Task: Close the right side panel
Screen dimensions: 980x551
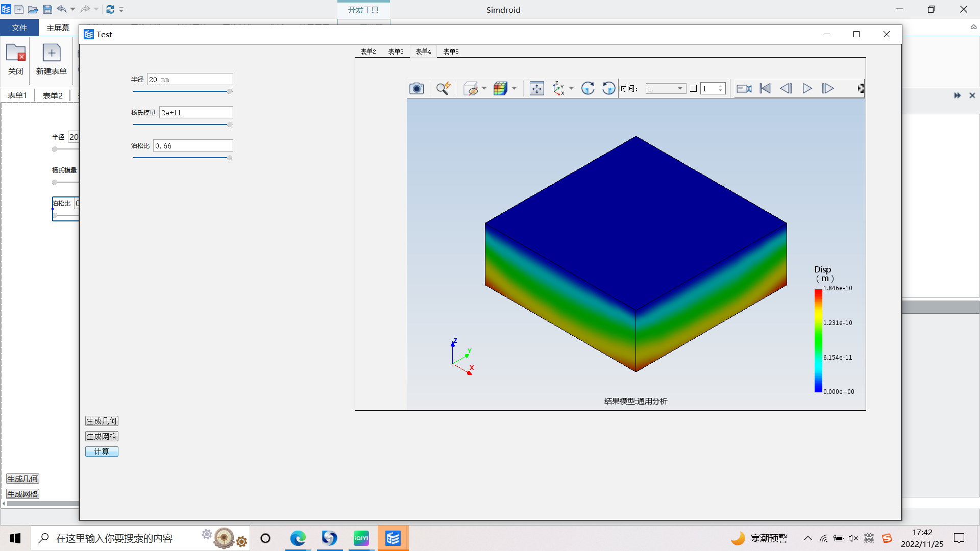Action: coord(972,95)
